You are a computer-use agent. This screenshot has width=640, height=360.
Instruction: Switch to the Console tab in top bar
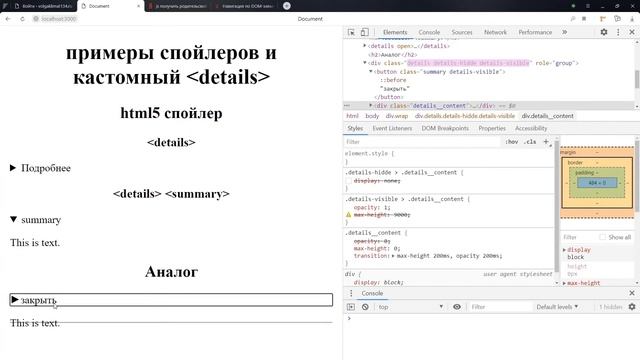point(429,32)
